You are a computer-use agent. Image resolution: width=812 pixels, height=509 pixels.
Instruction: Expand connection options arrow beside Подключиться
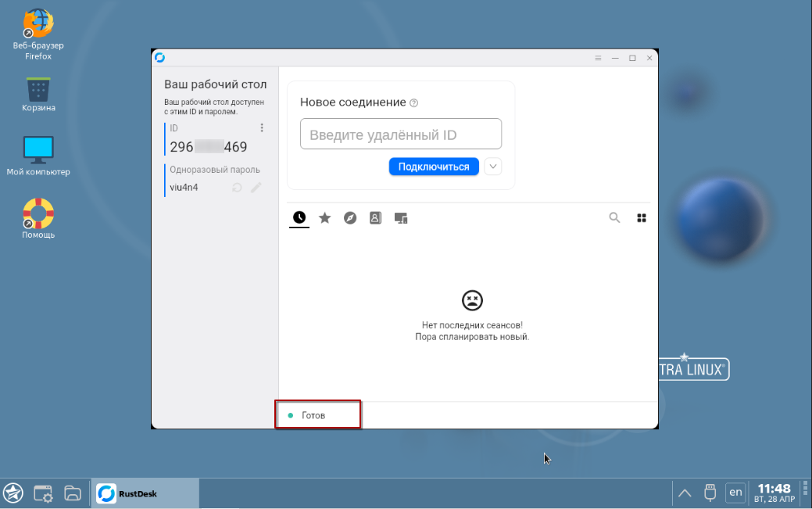point(492,167)
